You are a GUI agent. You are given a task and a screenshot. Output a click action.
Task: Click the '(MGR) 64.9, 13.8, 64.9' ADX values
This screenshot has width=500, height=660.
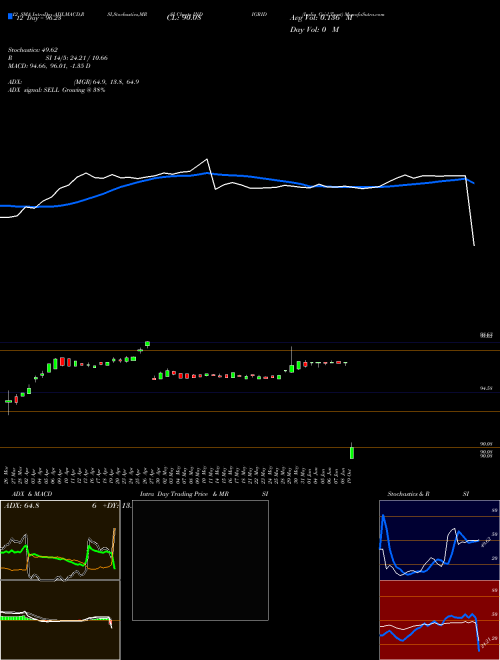tap(106, 82)
